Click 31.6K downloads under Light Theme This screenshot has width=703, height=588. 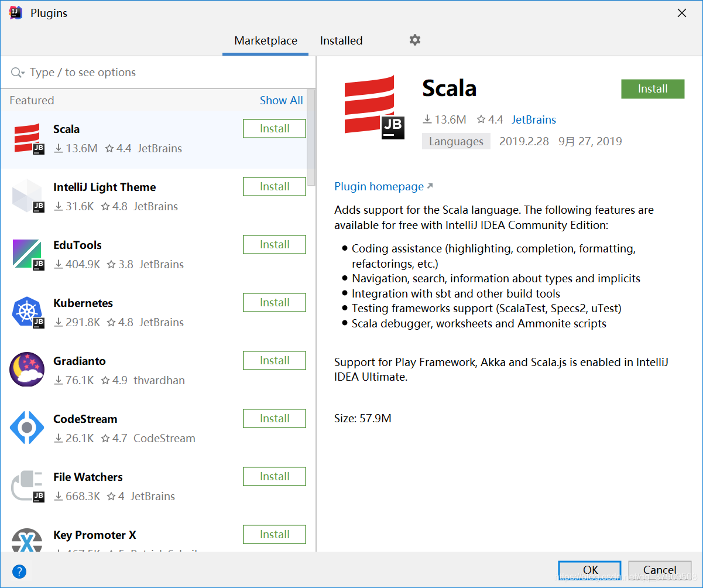[74, 206]
